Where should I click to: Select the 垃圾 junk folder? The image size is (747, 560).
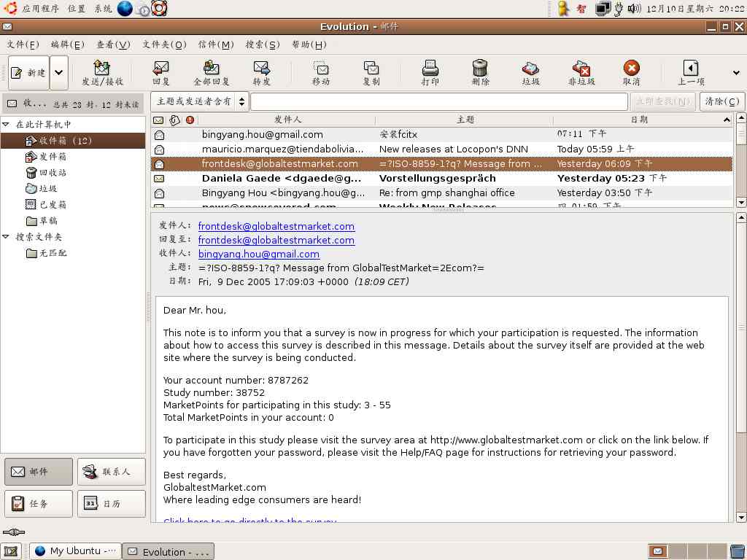coord(42,189)
